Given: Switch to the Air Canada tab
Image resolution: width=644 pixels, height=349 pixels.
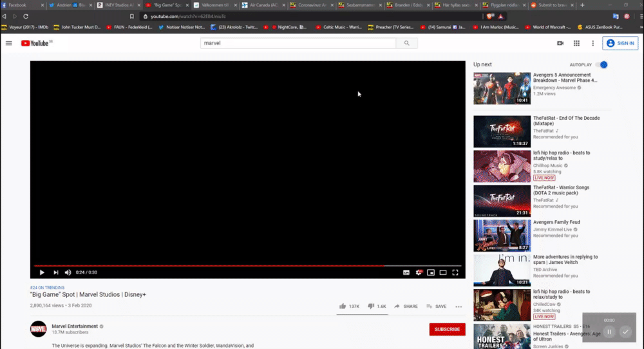Looking at the screenshot, I should click(x=263, y=5).
